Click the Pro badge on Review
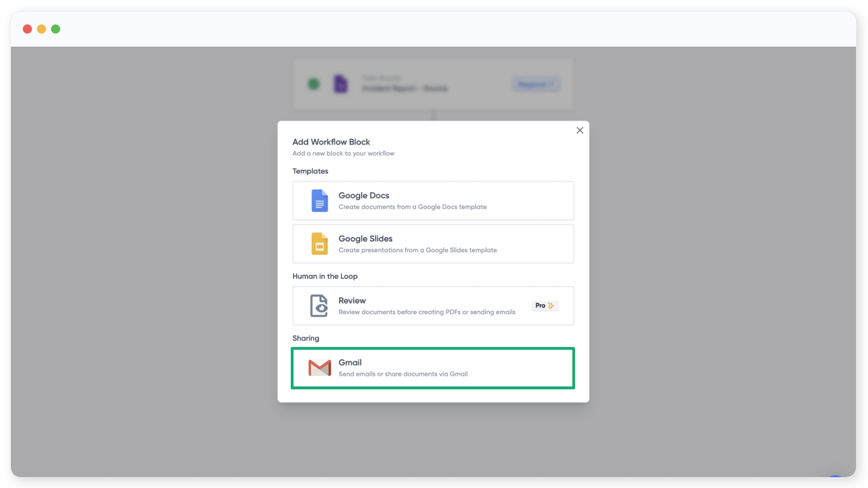This screenshot has height=488, width=868. click(545, 306)
